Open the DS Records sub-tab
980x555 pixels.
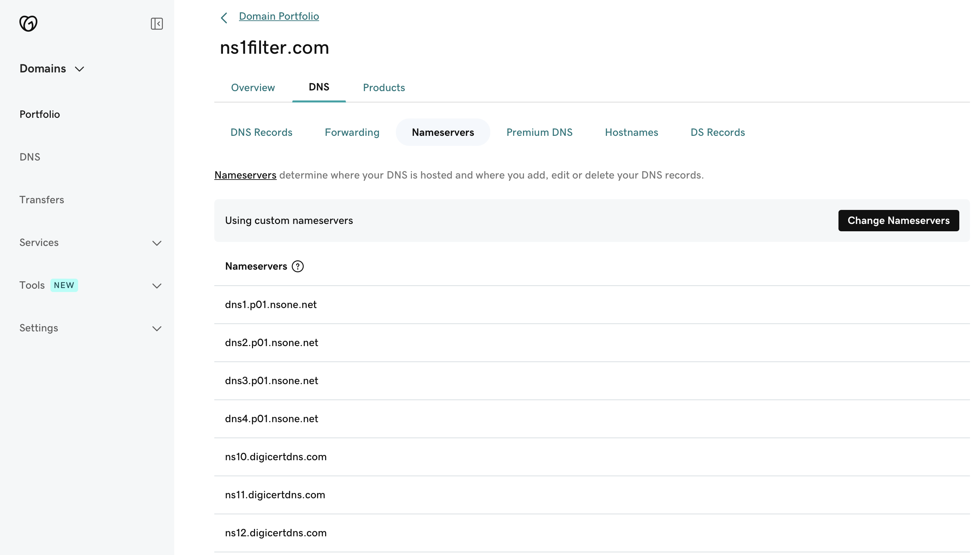718,132
